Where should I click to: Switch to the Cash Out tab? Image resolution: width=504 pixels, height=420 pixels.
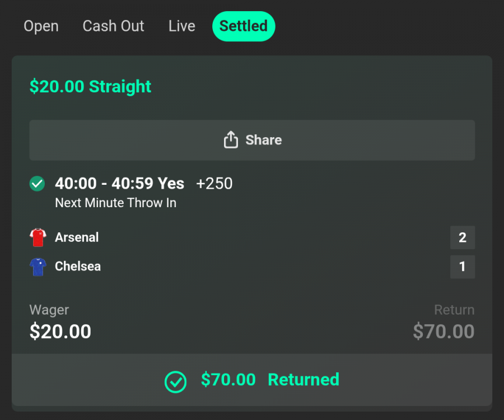(113, 26)
